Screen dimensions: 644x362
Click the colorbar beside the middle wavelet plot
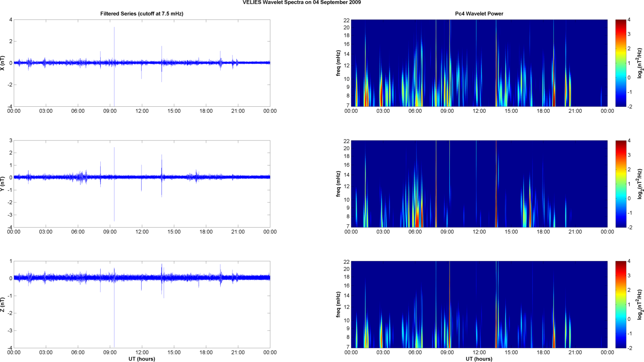coord(621,184)
